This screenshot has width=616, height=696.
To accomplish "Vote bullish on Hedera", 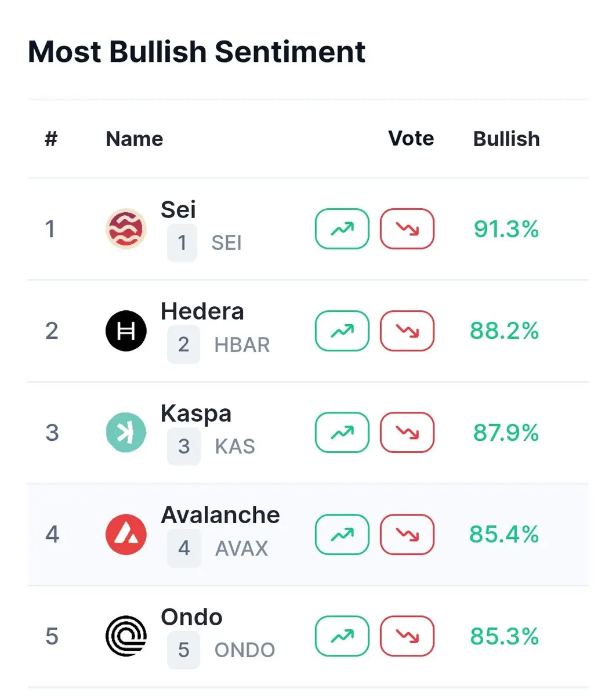I will [x=342, y=331].
